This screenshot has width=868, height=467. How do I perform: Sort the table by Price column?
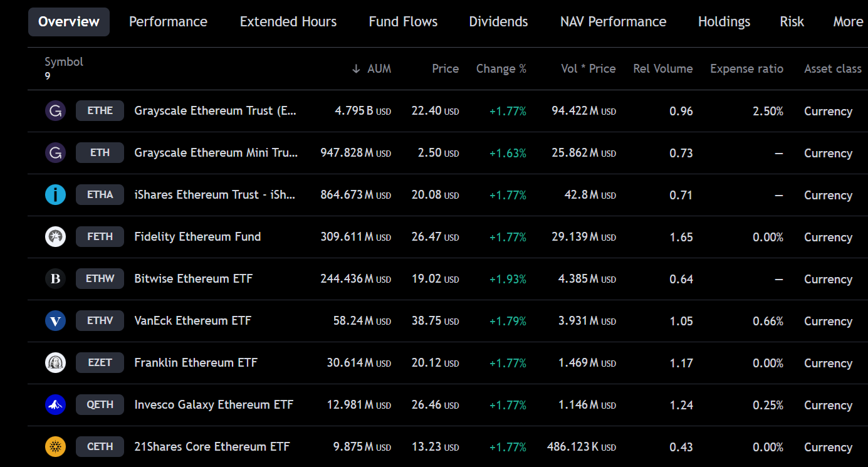click(446, 69)
